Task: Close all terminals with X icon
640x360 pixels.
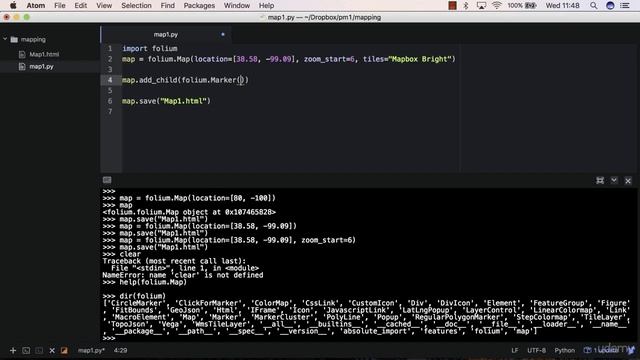Action: click(x=52, y=350)
